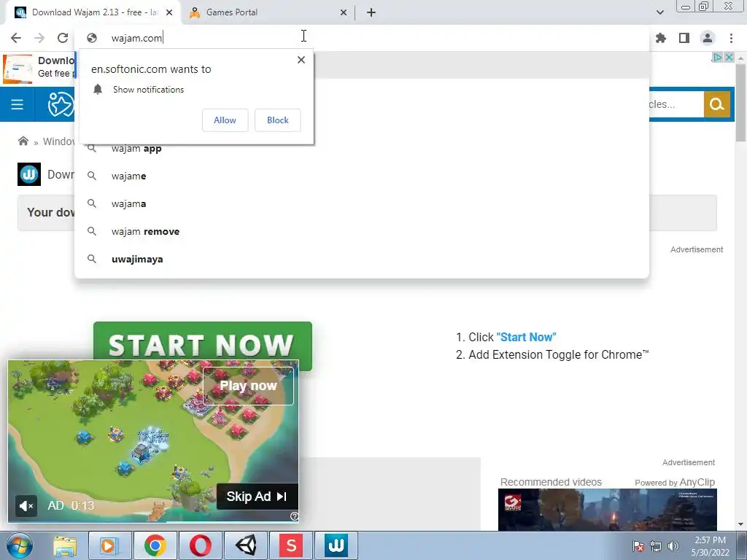747x560 pixels.
Task: Click the network tray icon
Action: 656,546
